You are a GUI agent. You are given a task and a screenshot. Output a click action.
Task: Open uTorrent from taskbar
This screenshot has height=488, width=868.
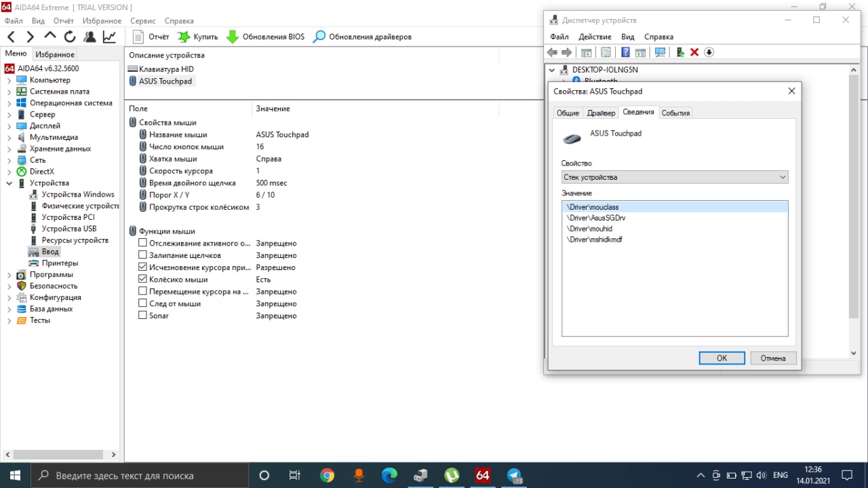(452, 475)
